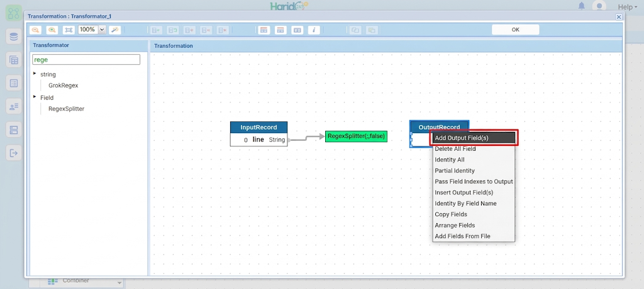
Task: Select 'Insert Output Field(s)' menu item
Action: [474, 192]
